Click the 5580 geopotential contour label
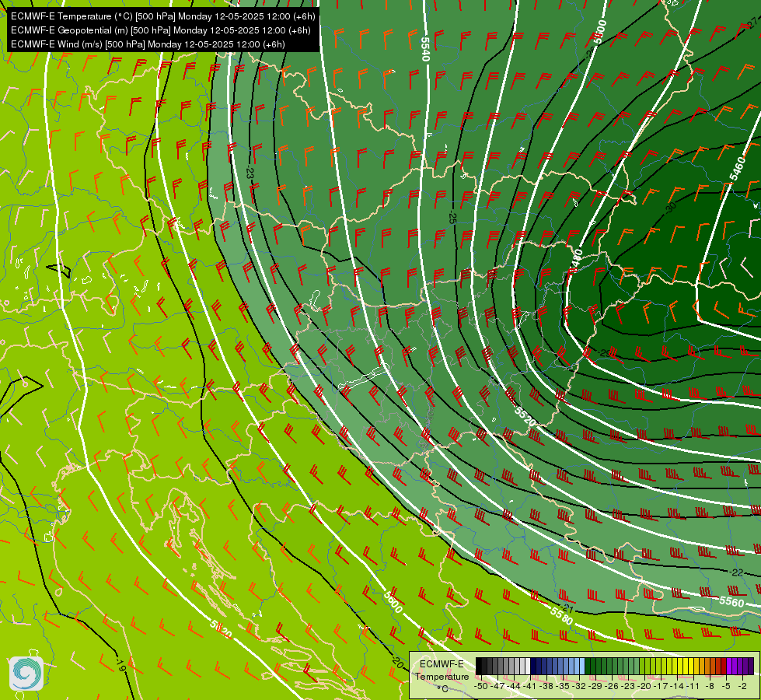 pos(561,615)
